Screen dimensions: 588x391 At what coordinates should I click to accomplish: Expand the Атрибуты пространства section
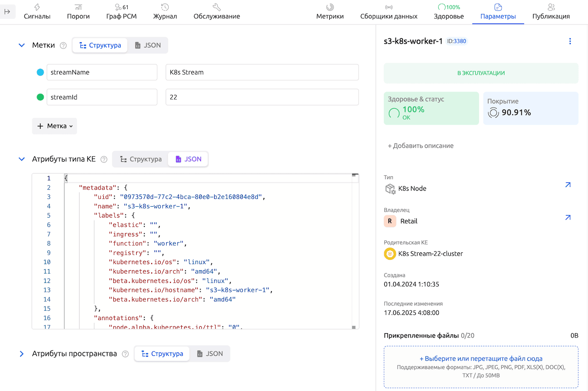pyautogui.click(x=22, y=354)
